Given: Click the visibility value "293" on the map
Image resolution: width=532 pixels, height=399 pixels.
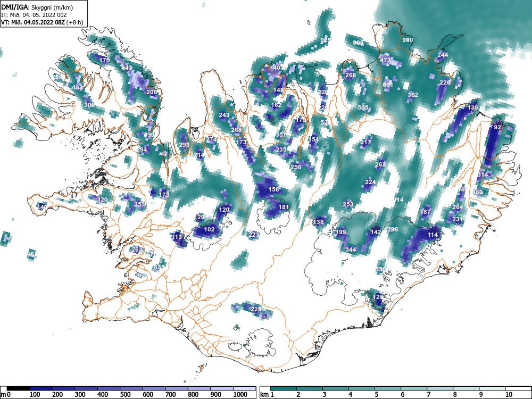Looking at the screenshot, I should [x=184, y=145].
